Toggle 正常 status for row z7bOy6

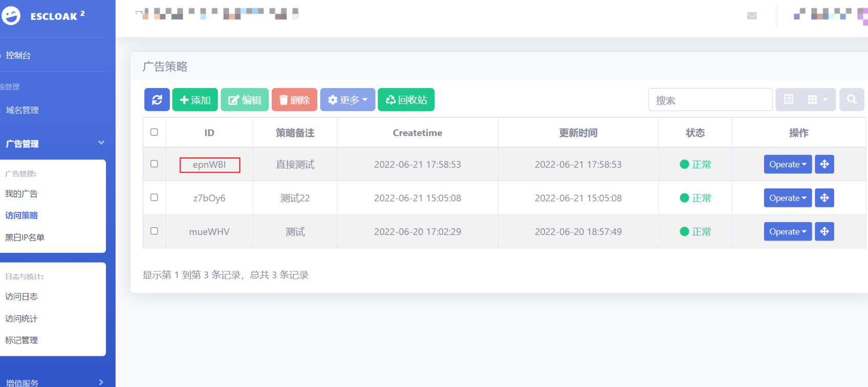(x=696, y=198)
